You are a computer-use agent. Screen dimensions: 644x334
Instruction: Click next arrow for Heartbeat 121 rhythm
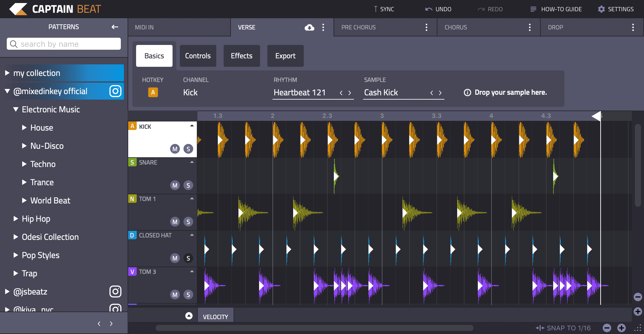click(351, 92)
